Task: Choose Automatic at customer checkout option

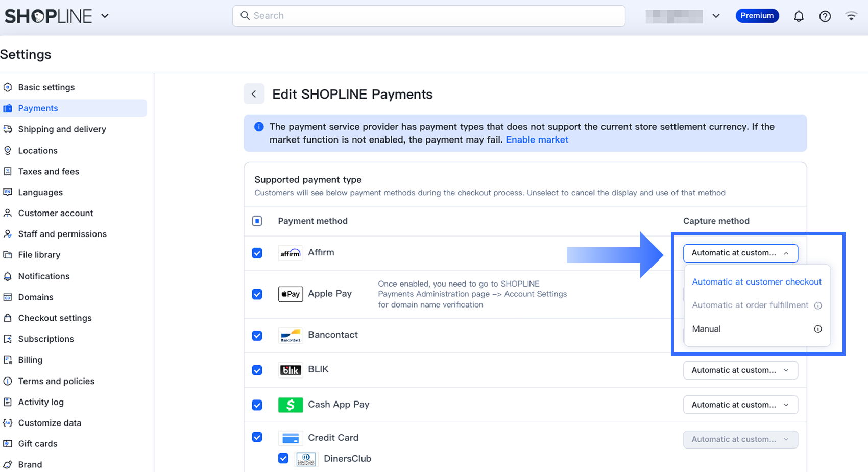Action: pyautogui.click(x=757, y=282)
